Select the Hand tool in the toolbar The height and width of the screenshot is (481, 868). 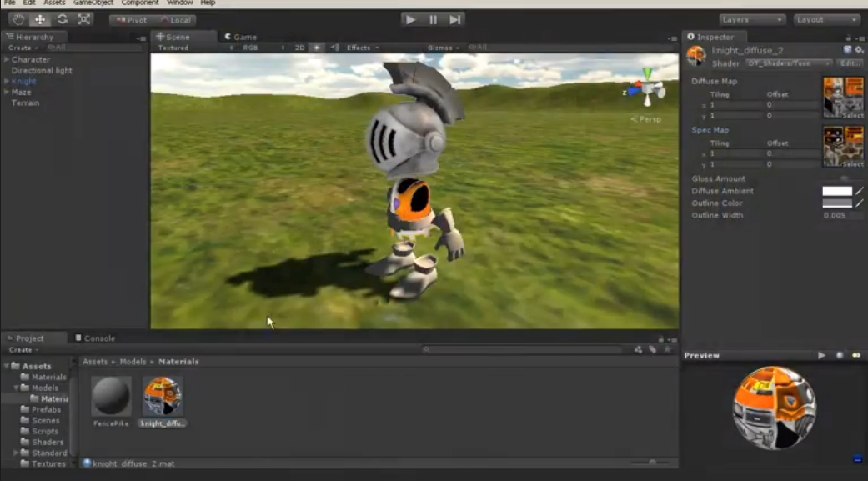tap(18, 19)
